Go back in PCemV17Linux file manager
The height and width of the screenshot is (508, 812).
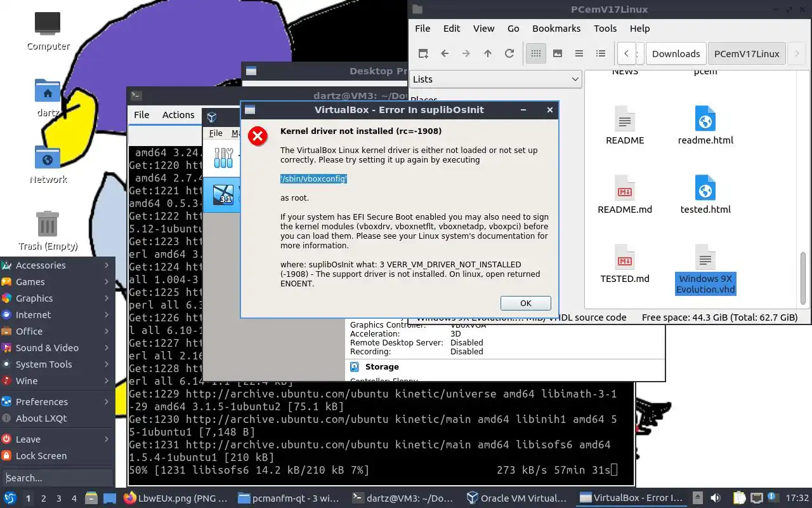(445, 53)
